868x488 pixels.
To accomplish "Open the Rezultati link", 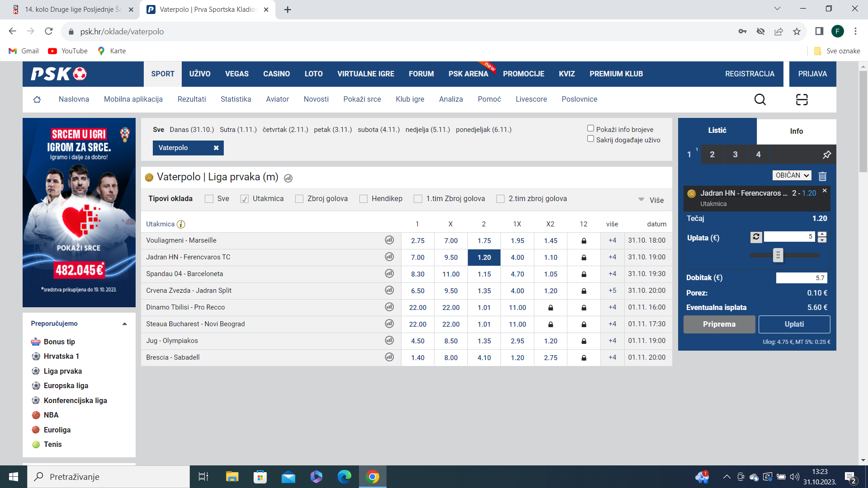I will 192,99.
